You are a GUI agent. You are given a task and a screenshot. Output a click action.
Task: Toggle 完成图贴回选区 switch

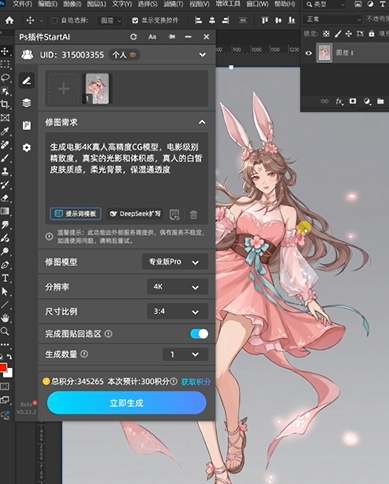pyautogui.click(x=199, y=334)
